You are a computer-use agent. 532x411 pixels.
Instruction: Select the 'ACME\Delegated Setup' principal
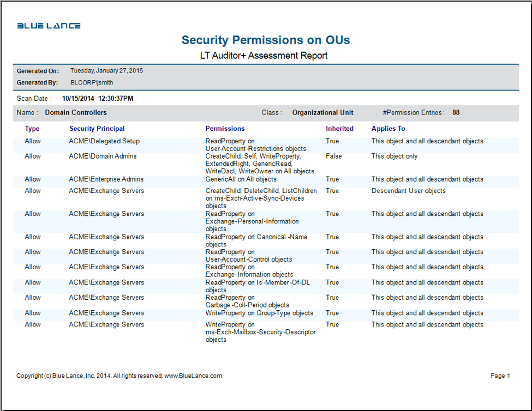tap(104, 141)
